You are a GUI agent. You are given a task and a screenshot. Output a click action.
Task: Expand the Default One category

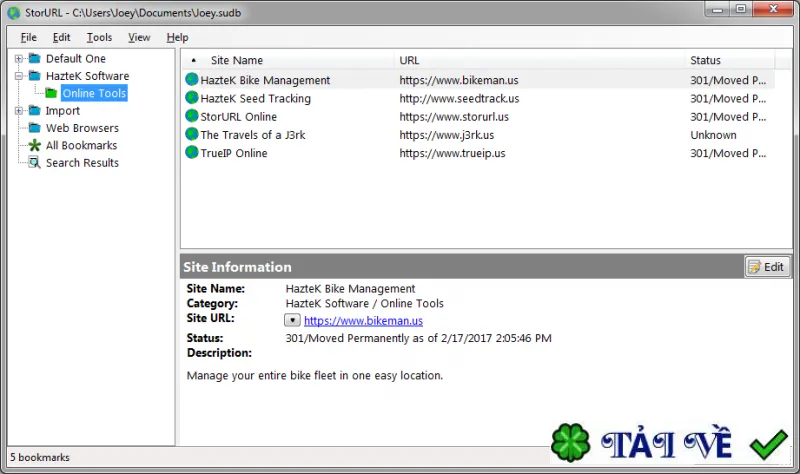tap(19, 59)
